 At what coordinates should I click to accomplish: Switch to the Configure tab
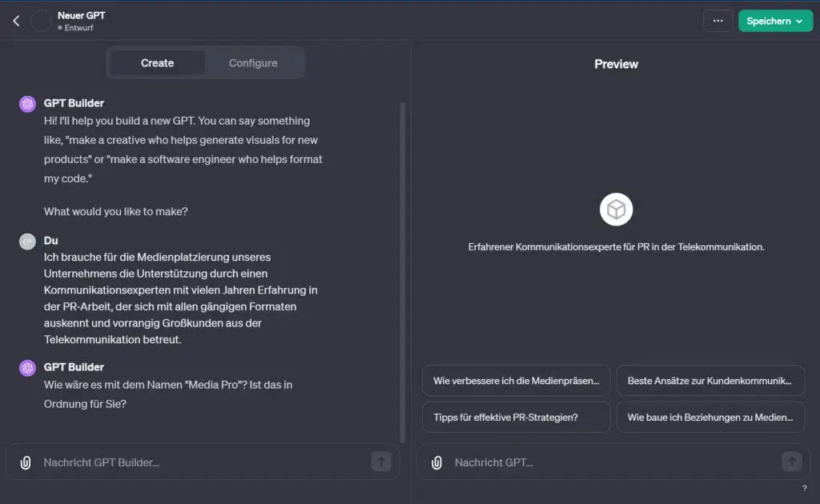click(253, 62)
